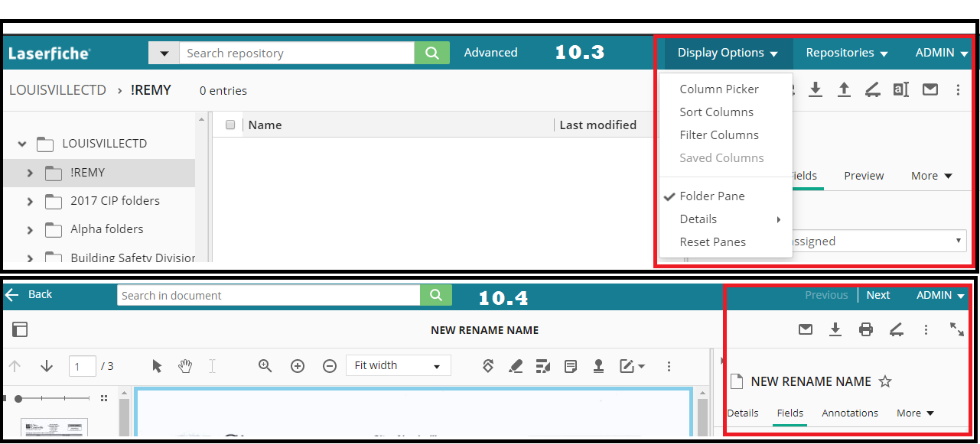Image resolution: width=980 pixels, height=444 pixels.
Task: Click the Advanced search link
Action: pos(490,53)
